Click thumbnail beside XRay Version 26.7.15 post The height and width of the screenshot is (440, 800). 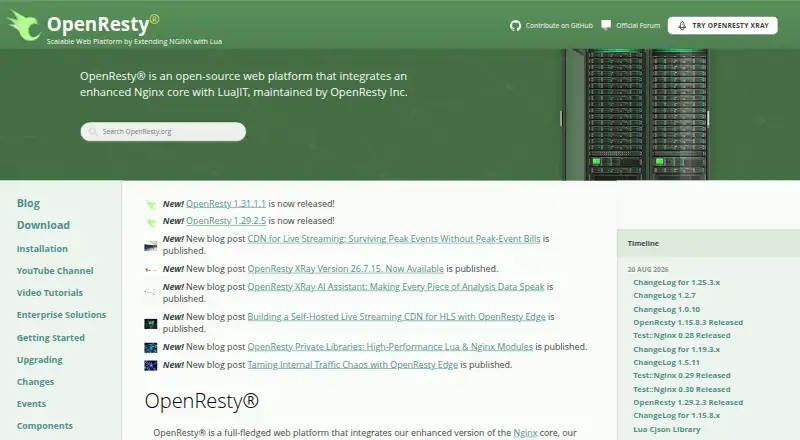click(x=151, y=270)
